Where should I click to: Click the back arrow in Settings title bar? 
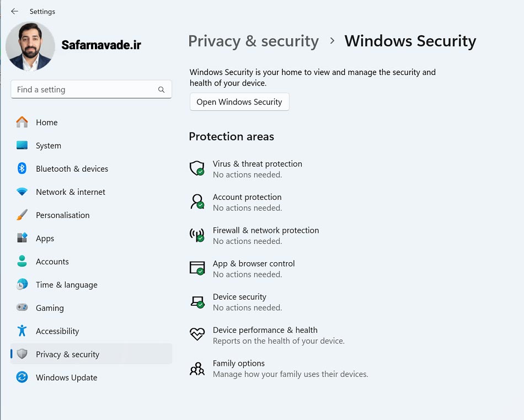pyautogui.click(x=14, y=11)
